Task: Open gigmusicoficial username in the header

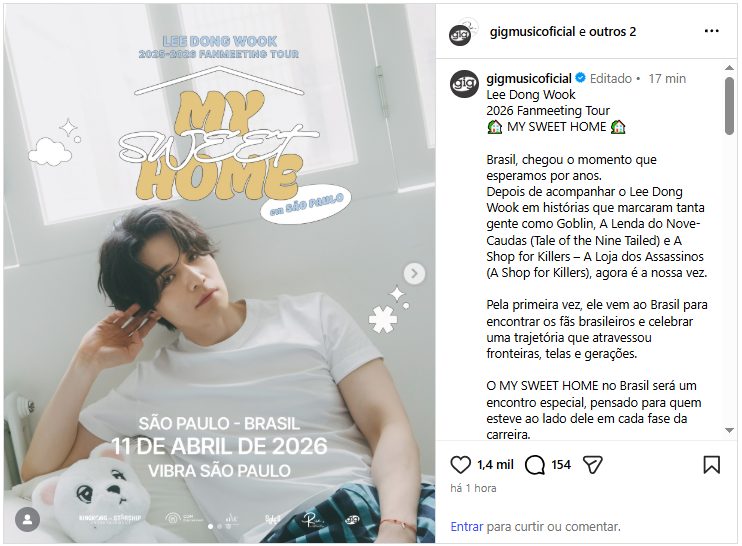Action: pyautogui.click(x=532, y=32)
